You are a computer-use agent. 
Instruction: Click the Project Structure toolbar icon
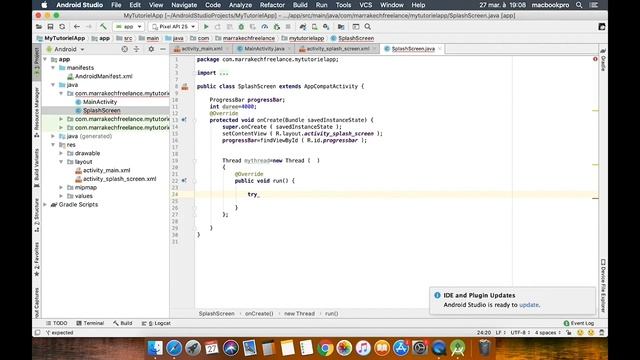point(341,27)
